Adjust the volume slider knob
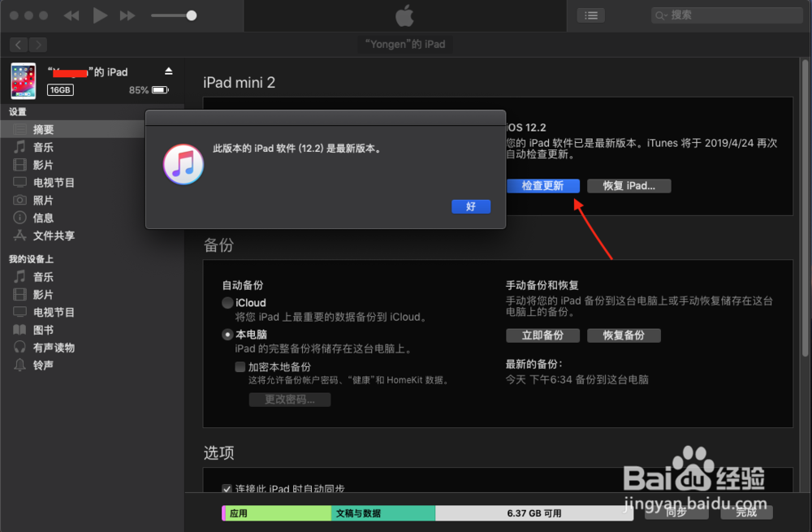The height and width of the screenshot is (532, 812). [191, 15]
